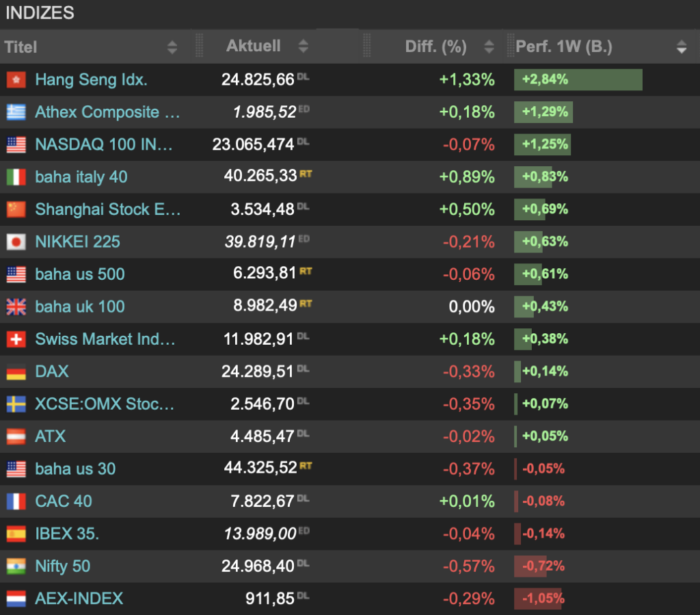The image size is (700, 615).
Task: Click the ED badge next to 13.989,00
Action: (x=304, y=531)
